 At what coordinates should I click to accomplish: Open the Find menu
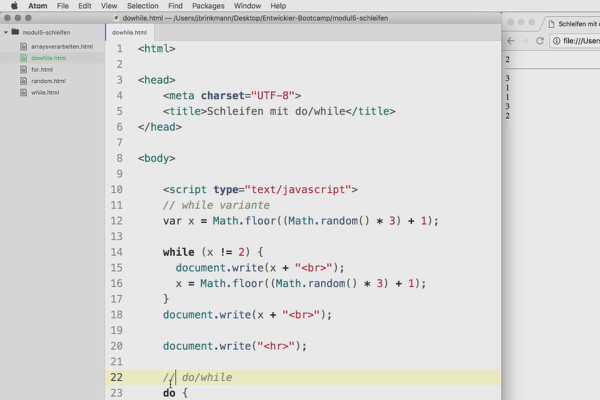point(175,6)
